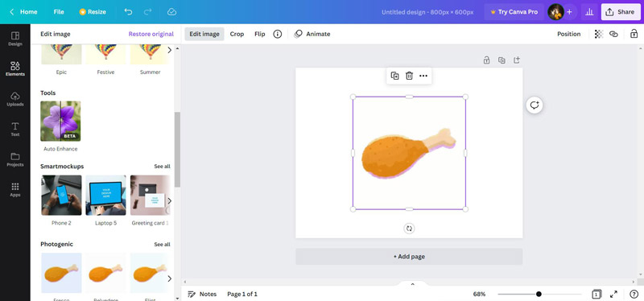Click Try Canva Pro
This screenshot has height=301, width=644.
tap(514, 12)
